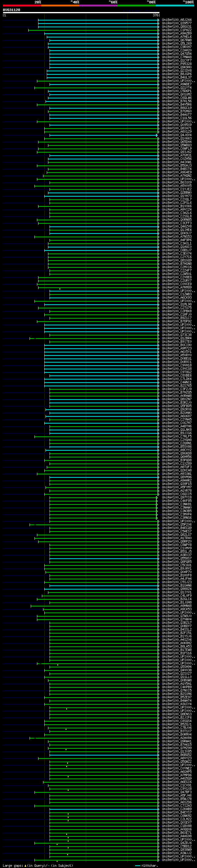Click the red 20% identity legend segment

click(22, 6)
